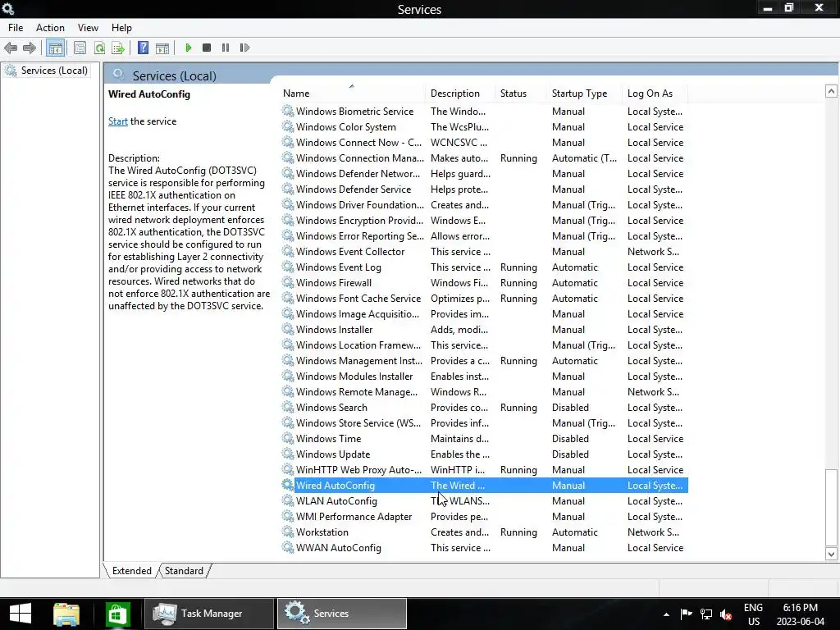Select Windows Encryption Provider row
The width and height of the screenshot is (840, 630).
(484, 220)
